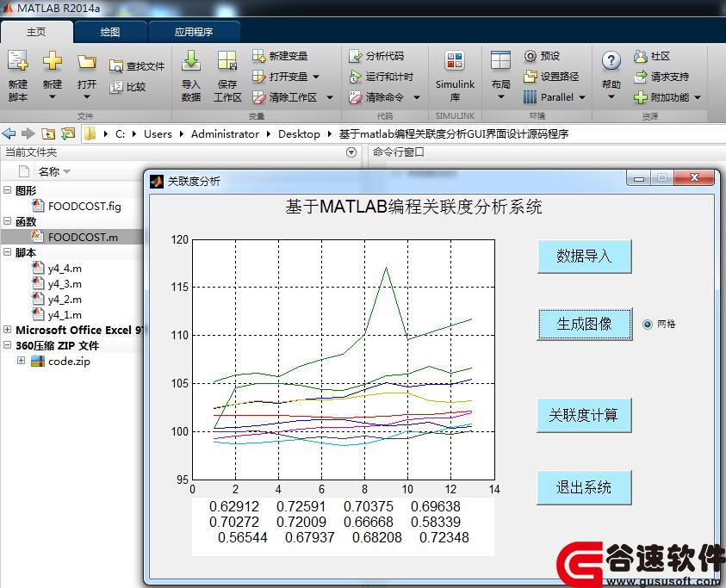Click the Run and Time (运行和计时) icon

[x=355, y=77]
